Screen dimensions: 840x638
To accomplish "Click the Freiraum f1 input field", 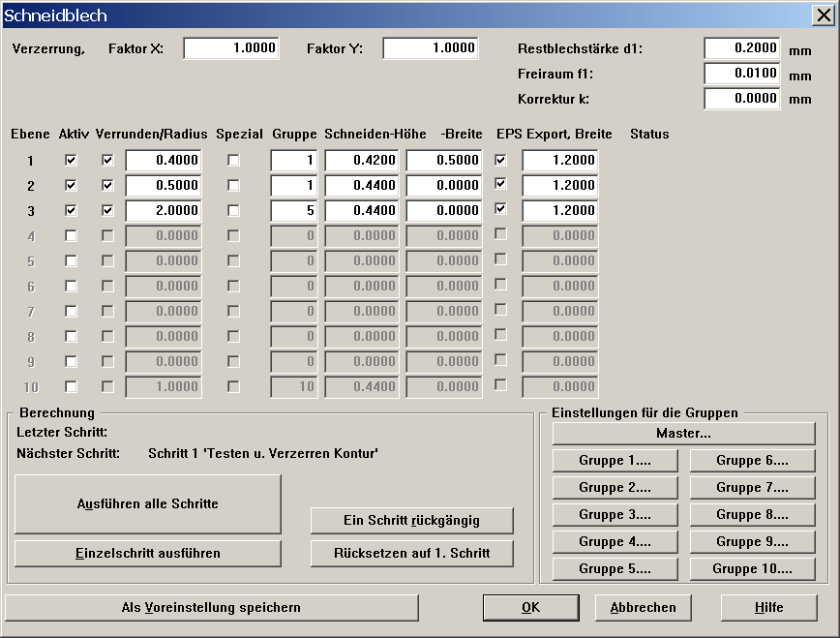I will (x=741, y=74).
